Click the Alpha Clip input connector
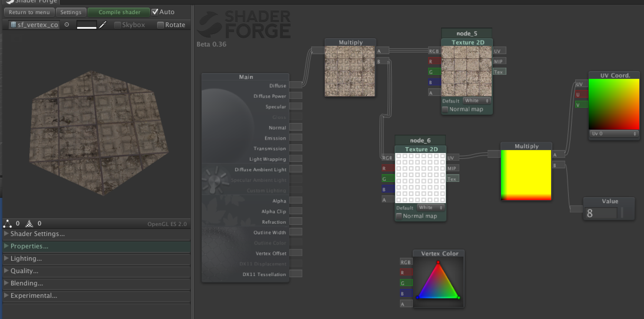The width and height of the screenshot is (644, 319). 296,211
